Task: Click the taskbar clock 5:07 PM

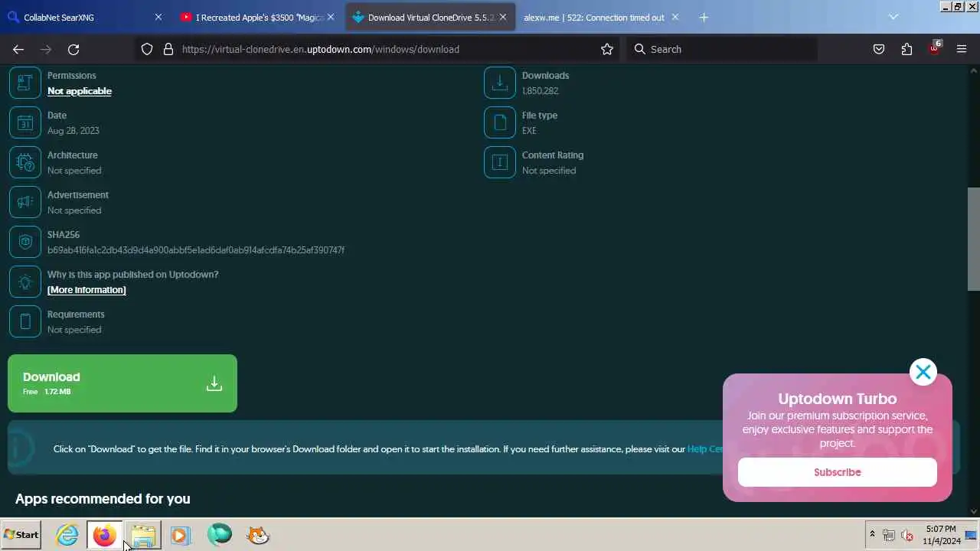Action: point(941,529)
